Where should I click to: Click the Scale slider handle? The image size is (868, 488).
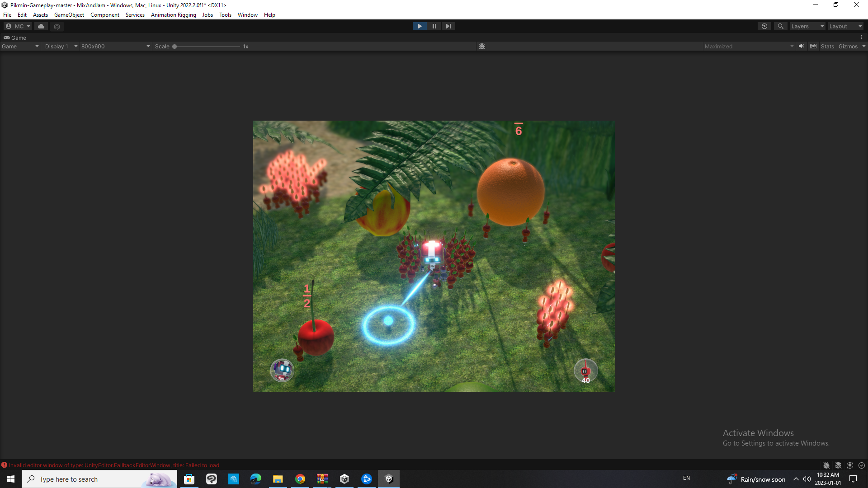(x=175, y=47)
